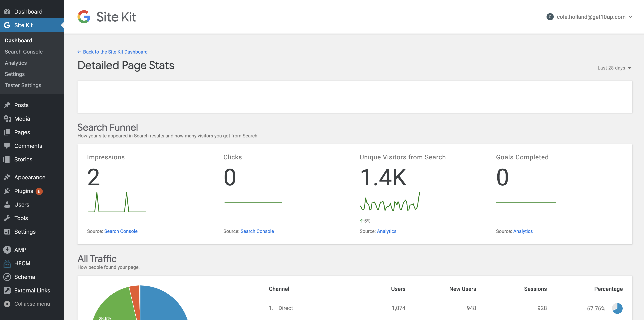Viewport: 644px width, 320px height.
Task: Open the External Links menu item
Action: (x=32, y=290)
